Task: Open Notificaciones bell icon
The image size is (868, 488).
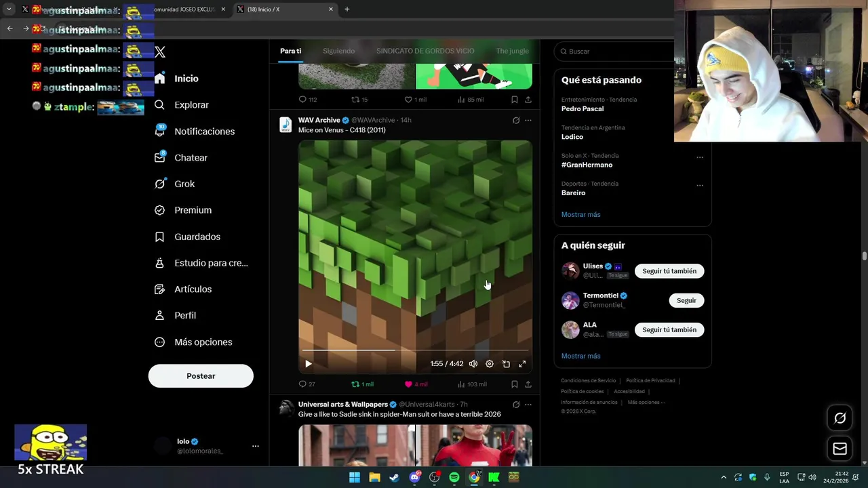Action: [x=159, y=131]
